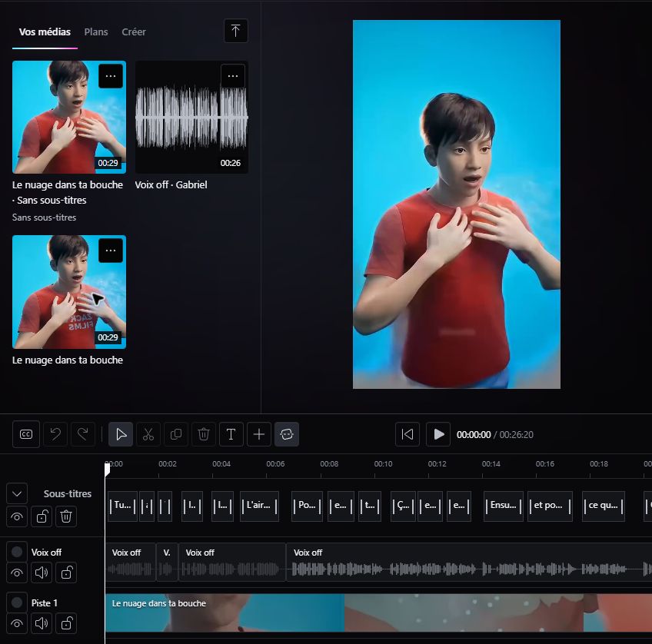Hide the Sous-titres track
This screenshot has width=652, height=644.
tap(17, 516)
